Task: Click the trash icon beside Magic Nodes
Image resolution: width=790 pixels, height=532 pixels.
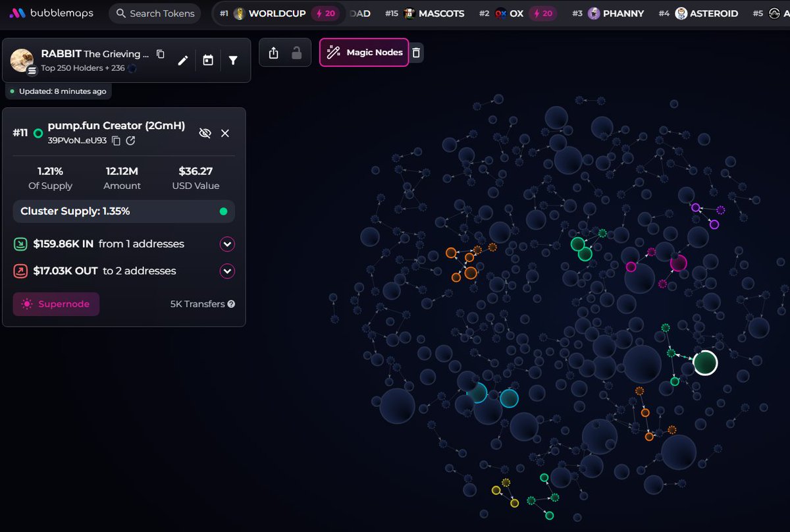Action: (x=416, y=53)
